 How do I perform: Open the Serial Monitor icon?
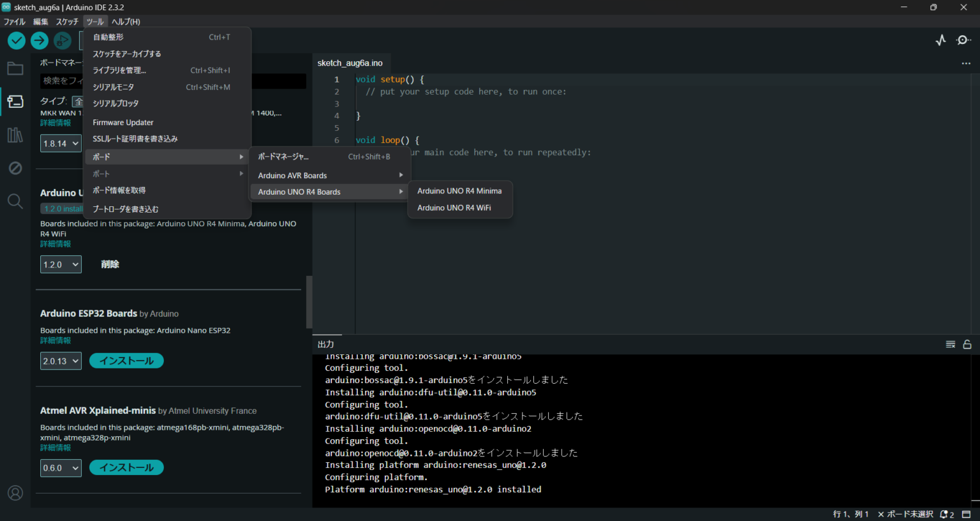tap(963, 40)
